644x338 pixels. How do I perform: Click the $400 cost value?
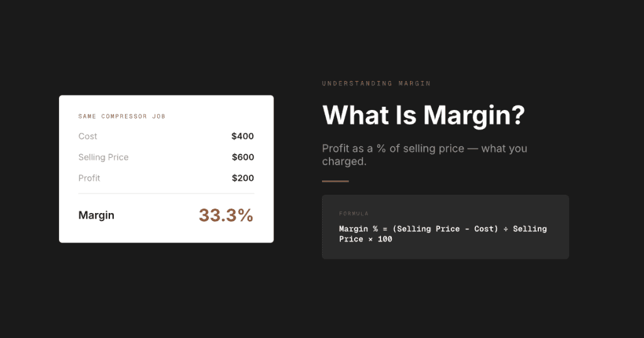click(x=243, y=136)
